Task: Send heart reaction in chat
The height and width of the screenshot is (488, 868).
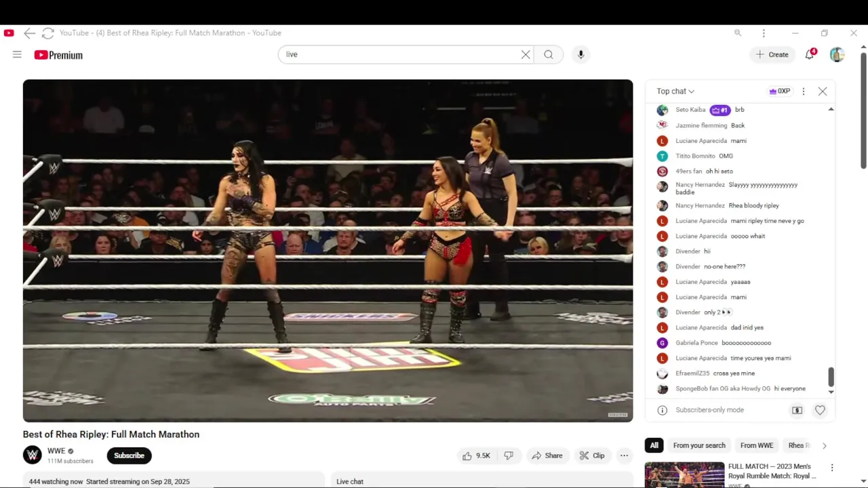Action: (x=820, y=410)
